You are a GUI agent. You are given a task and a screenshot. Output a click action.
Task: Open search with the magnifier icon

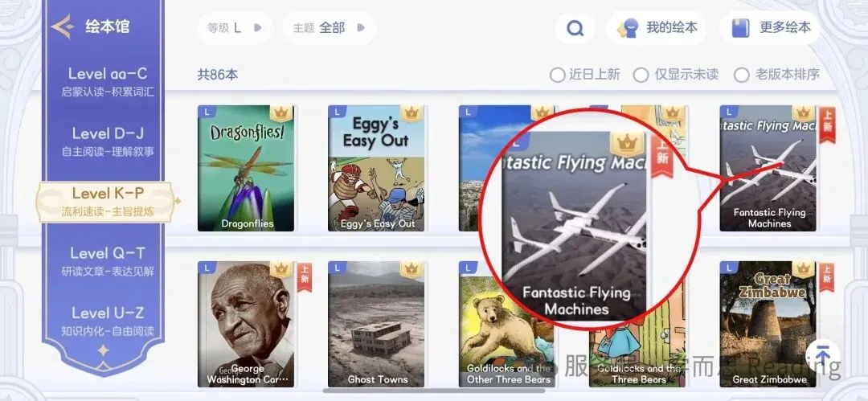[575, 27]
